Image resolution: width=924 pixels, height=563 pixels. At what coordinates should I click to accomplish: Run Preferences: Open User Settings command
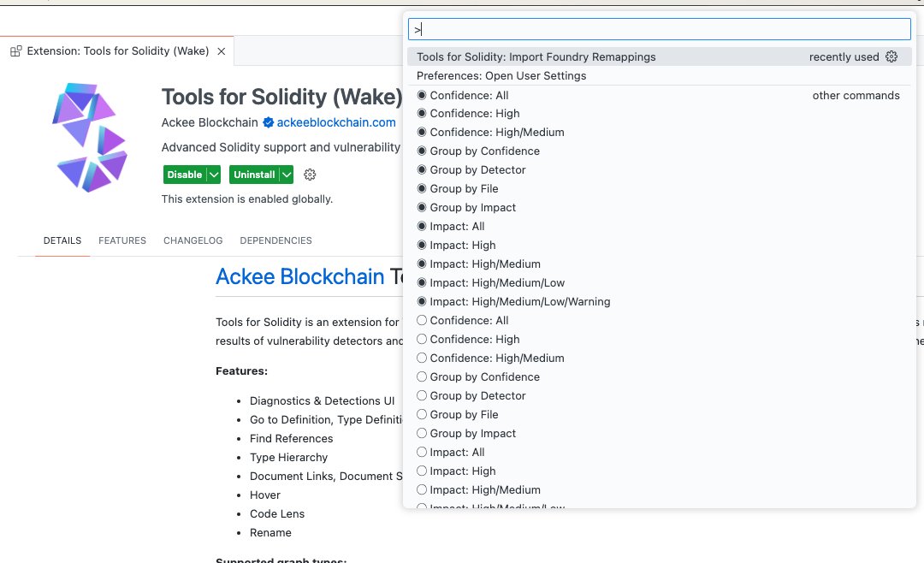(660, 75)
